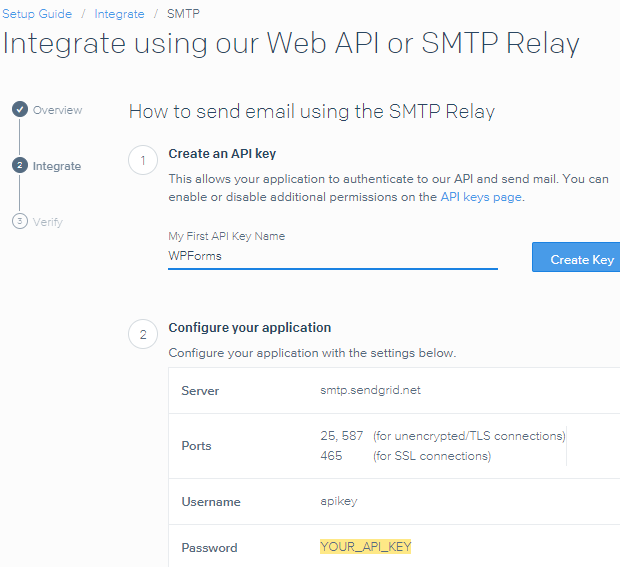Click the Create an API key heading
620x567 pixels.
click(222, 154)
